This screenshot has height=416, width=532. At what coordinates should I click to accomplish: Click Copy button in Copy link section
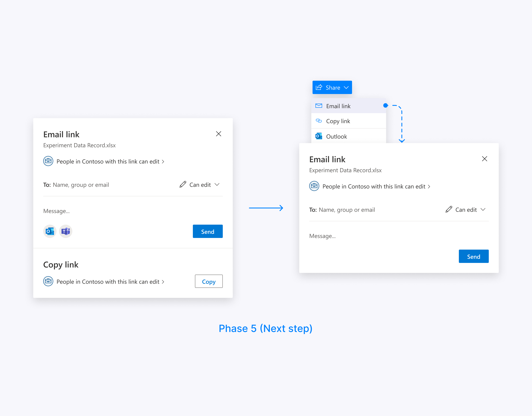click(x=209, y=281)
